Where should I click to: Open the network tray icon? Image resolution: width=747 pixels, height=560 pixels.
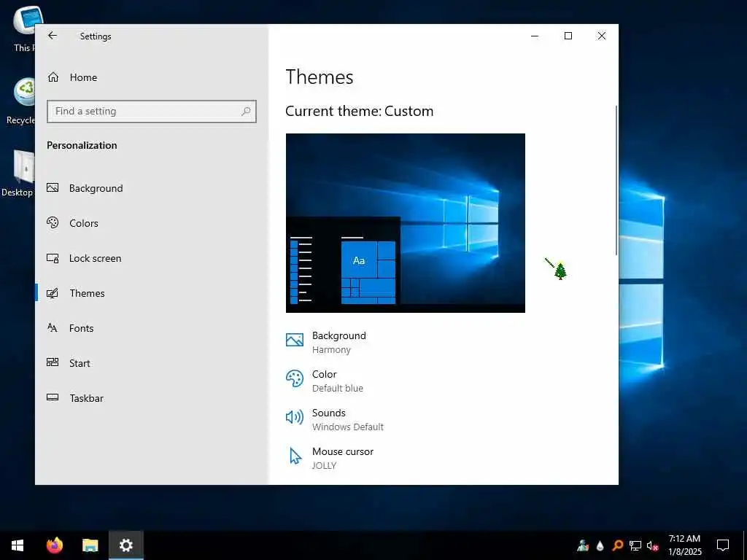coord(635,545)
